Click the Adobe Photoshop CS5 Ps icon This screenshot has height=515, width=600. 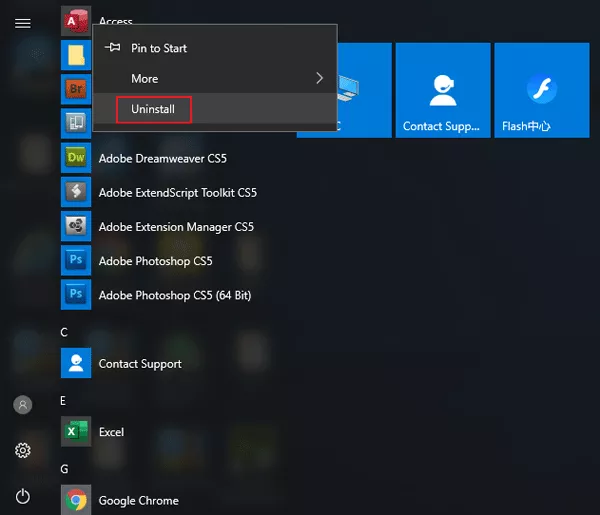point(76,260)
